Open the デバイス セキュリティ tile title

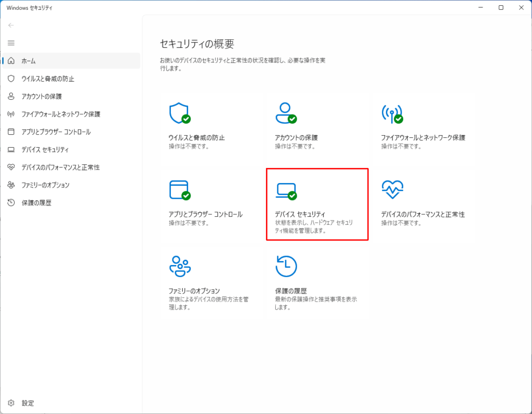[x=300, y=214]
